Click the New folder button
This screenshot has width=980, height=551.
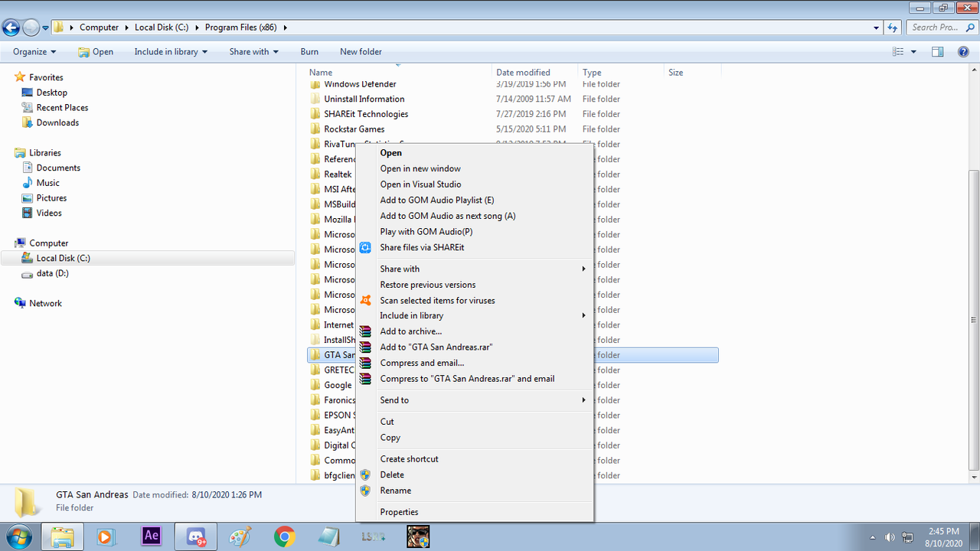coord(361,52)
